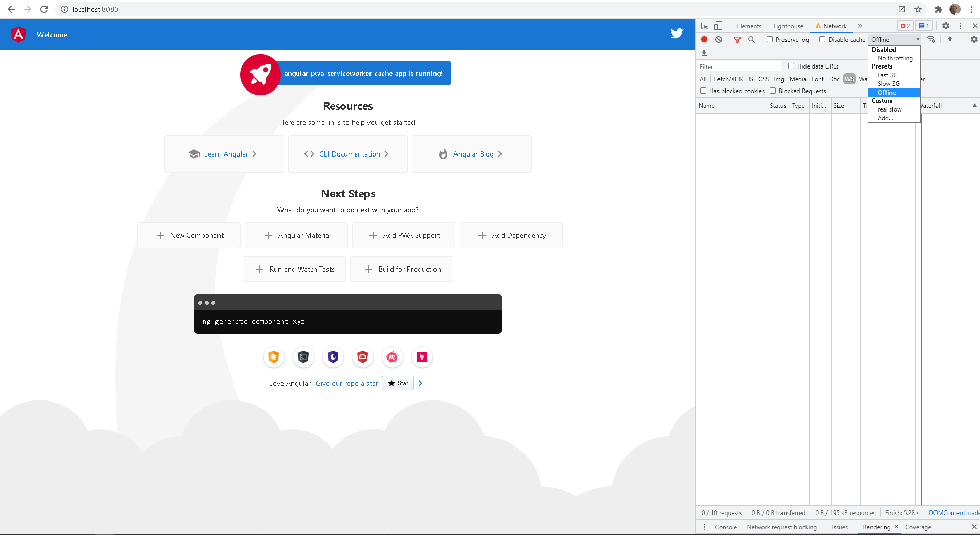Image resolution: width=980 pixels, height=535 pixels.
Task: Click the Offline throttling dropdown box
Action: coord(895,39)
